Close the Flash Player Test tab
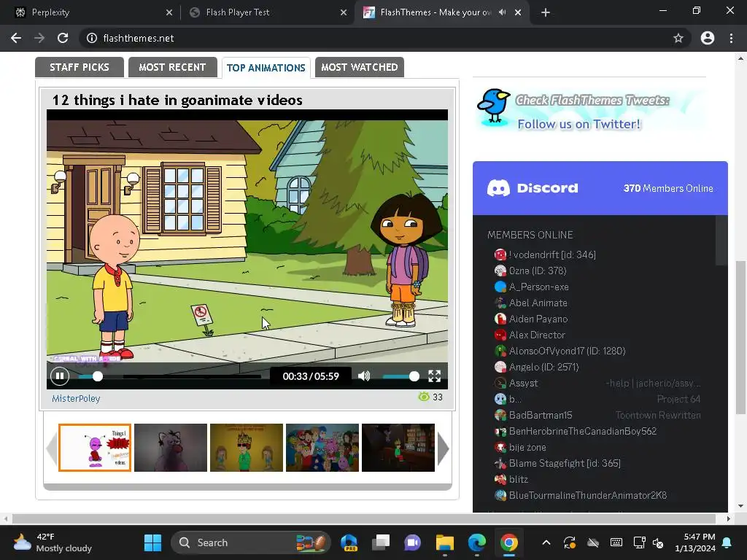The height and width of the screenshot is (560, 747). [x=344, y=12]
